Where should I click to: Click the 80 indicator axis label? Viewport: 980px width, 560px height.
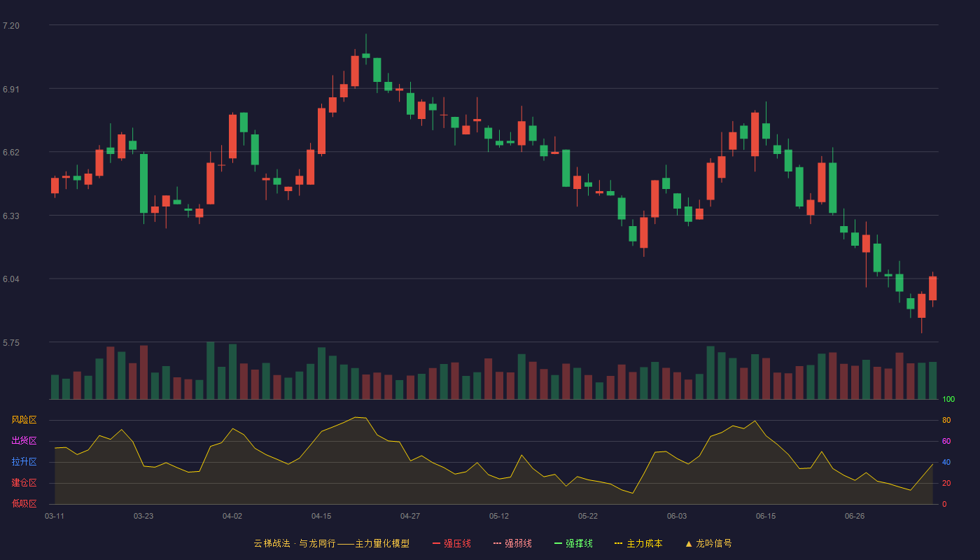(x=946, y=421)
